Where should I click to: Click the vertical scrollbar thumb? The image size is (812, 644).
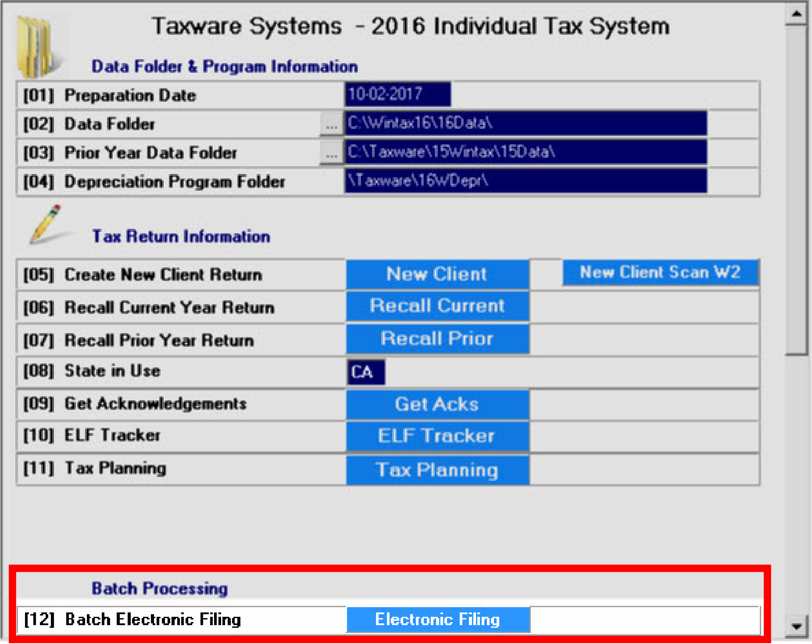tap(796, 190)
